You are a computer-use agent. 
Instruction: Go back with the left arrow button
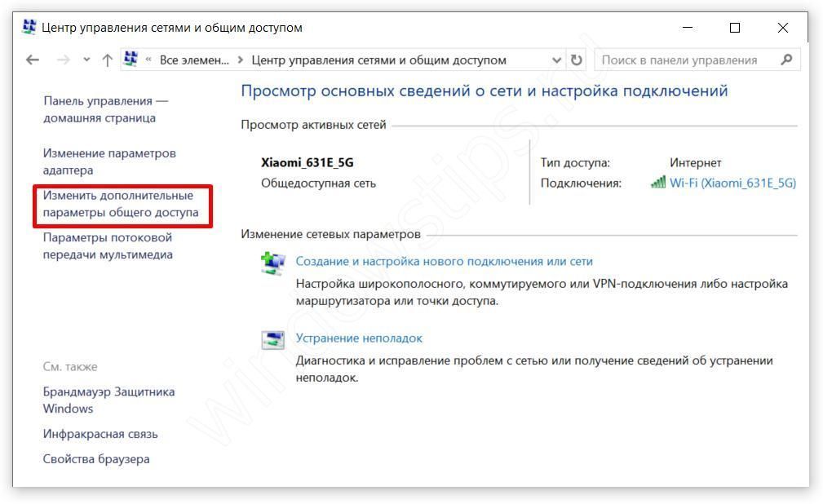(x=33, y=60)
